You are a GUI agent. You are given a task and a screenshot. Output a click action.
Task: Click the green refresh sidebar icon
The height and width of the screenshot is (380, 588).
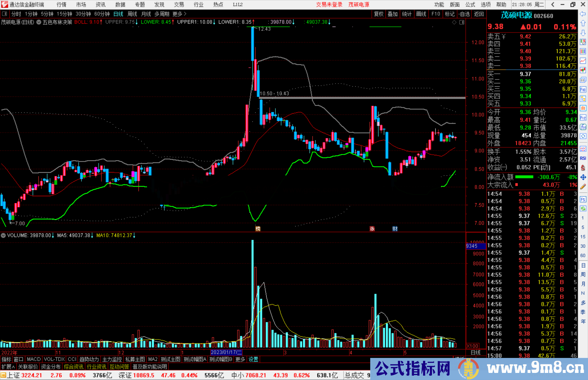point(583,209)
